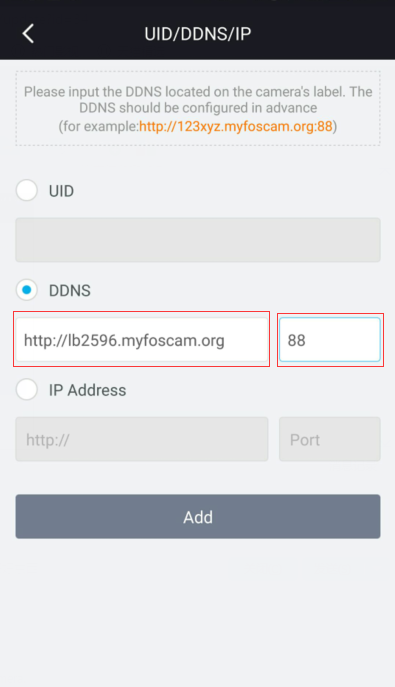The image size is (395, 687).
Task: Click the UID option label
Action: (x=61, y=191)
